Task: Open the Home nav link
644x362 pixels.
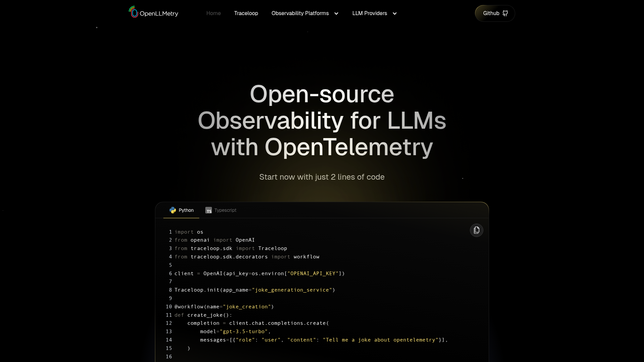Action: tap(213, 13)
